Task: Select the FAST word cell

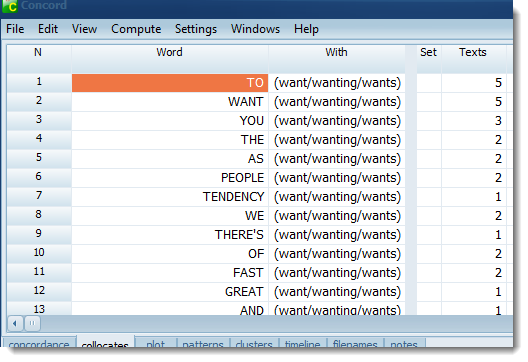Action: [x=170, y=273]
